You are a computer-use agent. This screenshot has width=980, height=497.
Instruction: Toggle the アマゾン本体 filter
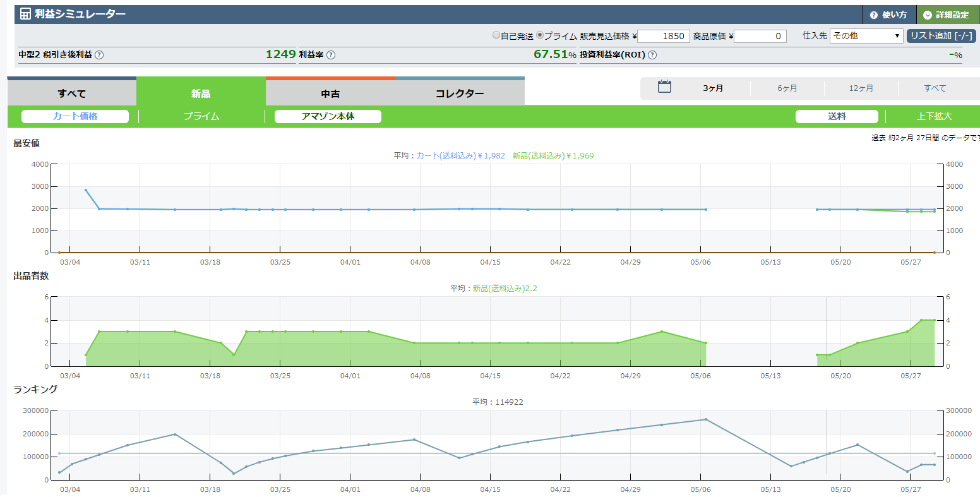pyautogui.click(x=328, y=116)
